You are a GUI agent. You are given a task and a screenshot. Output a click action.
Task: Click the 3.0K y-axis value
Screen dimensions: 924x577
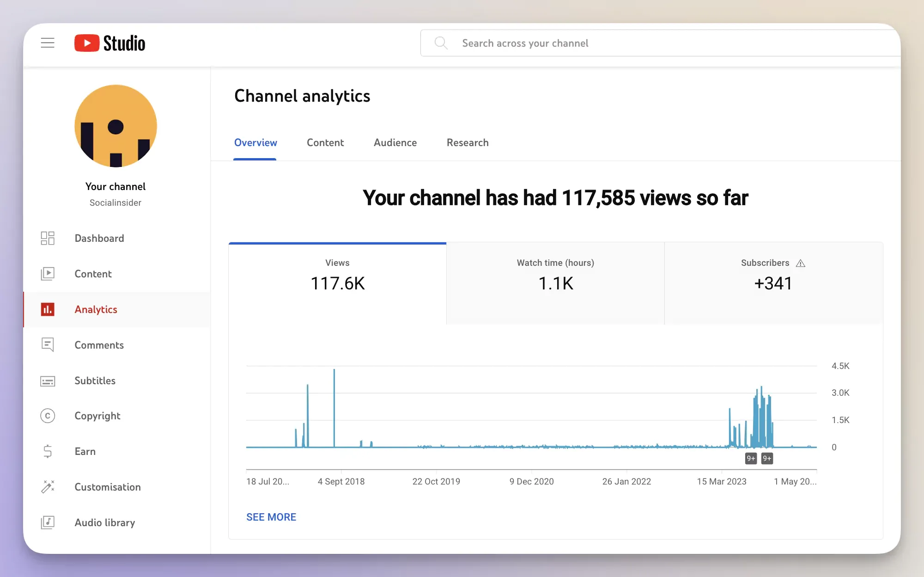pos(840,393)
